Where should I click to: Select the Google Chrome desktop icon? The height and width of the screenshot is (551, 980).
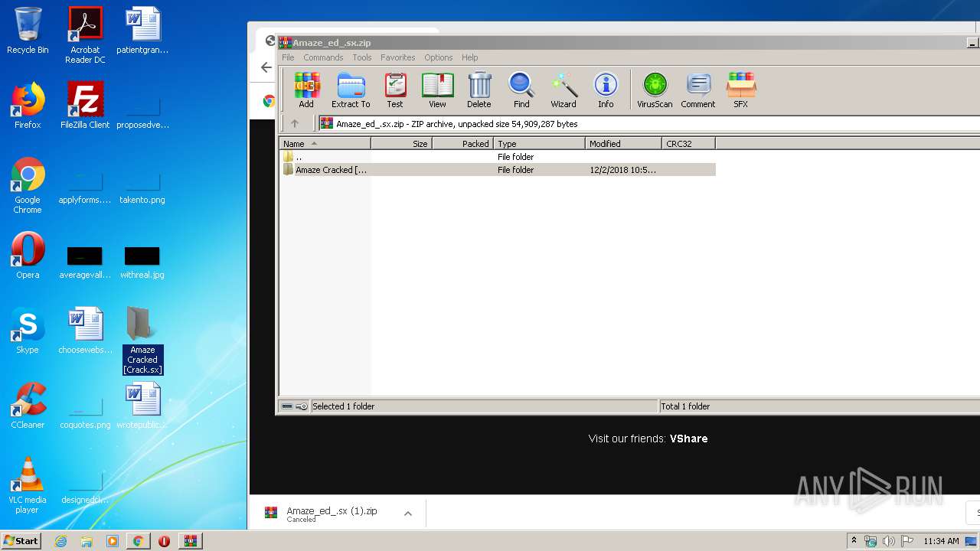click(x=28, y=185)
